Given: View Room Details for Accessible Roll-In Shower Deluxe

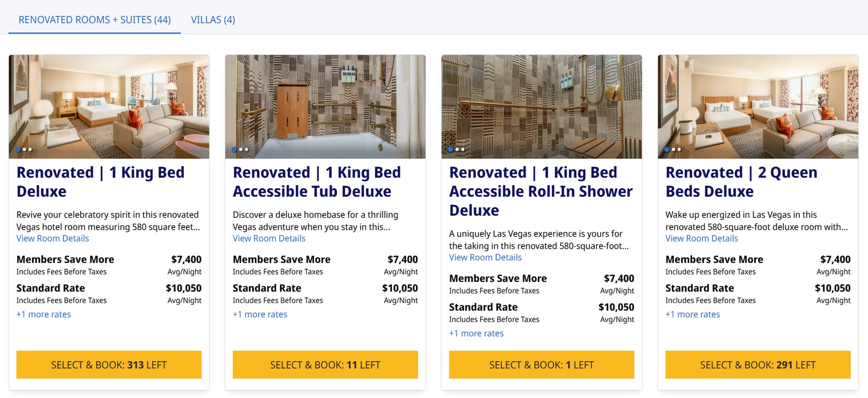Looking at the screenshot, I should 485,257.
